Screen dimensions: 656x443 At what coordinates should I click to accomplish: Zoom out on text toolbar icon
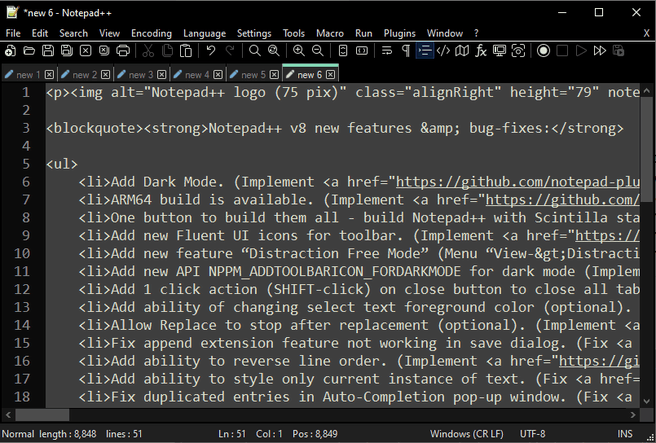318,51
